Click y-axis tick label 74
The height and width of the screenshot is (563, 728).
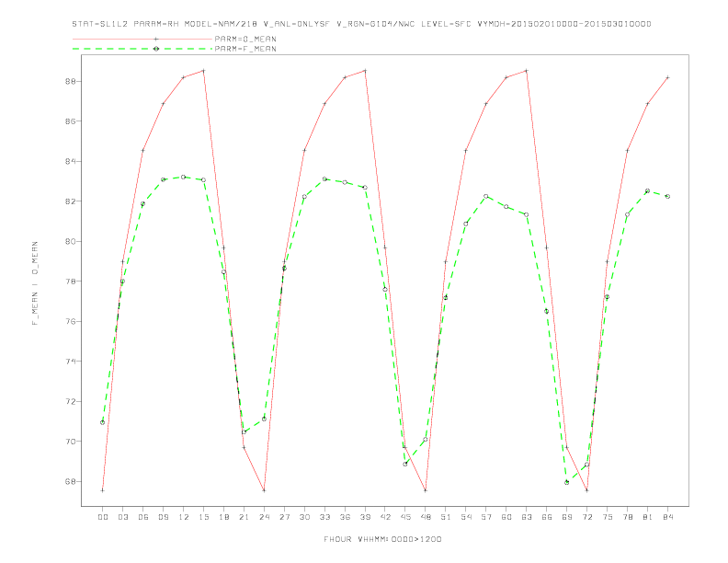71,361
